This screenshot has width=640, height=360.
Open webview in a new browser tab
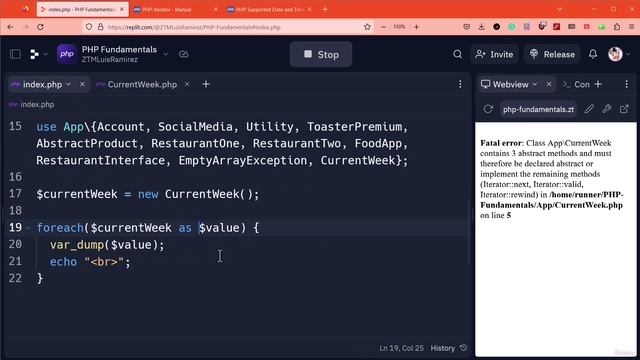click(x=624, y=109)
